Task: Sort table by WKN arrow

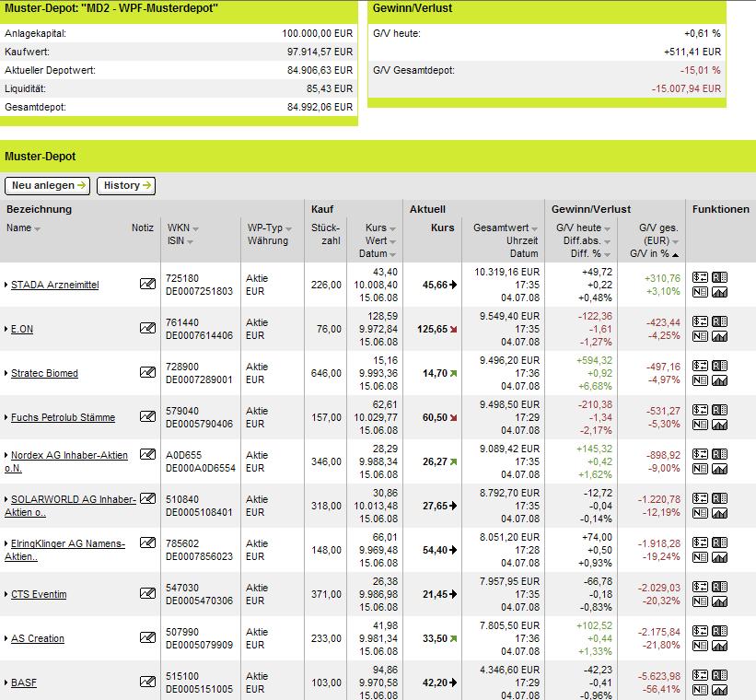Action: click(x=195, y=229)
